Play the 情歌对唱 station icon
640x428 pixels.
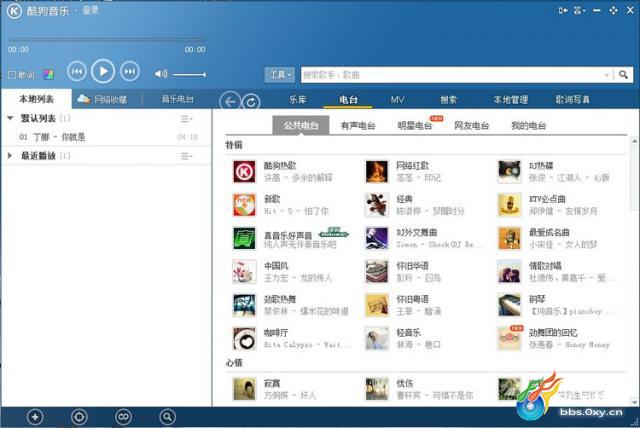(509, 272)
